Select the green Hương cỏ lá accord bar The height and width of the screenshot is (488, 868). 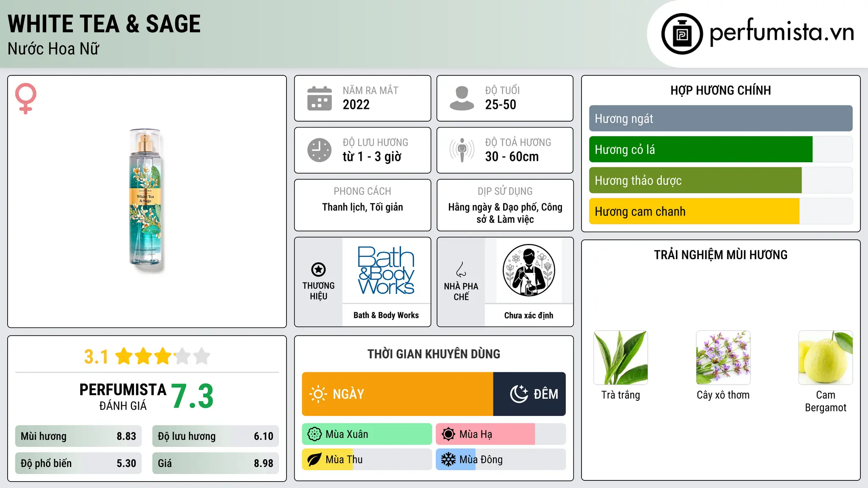coord(701,150)
